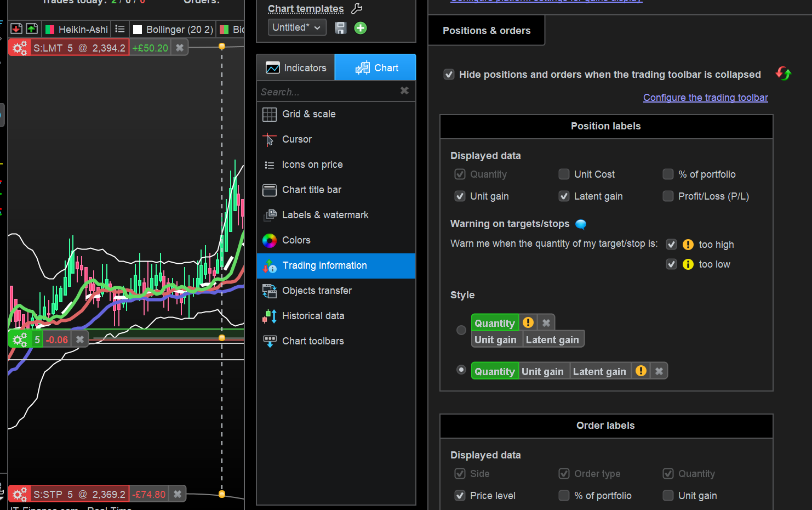This screenshot has height=510, width=812.
Task: Click the Chart templates label link
Action: [x=306, y=9]
